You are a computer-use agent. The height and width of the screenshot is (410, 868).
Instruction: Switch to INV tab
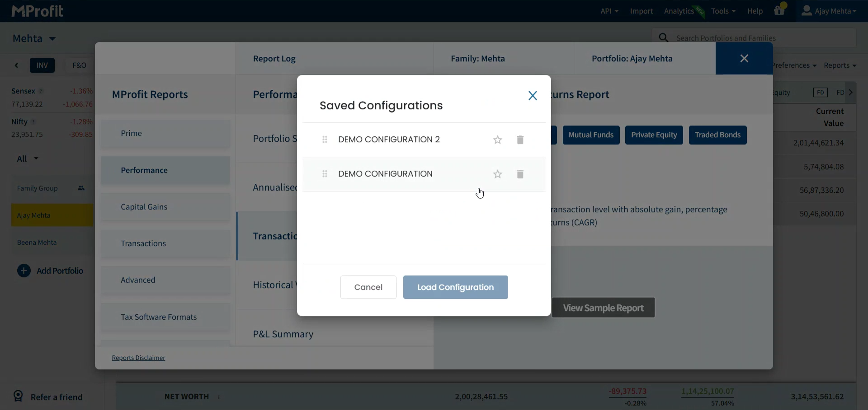click(42, 65)
